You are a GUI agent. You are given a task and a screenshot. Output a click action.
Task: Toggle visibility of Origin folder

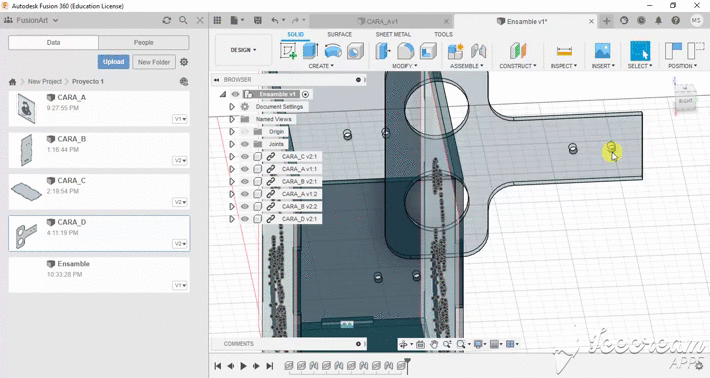245,132
